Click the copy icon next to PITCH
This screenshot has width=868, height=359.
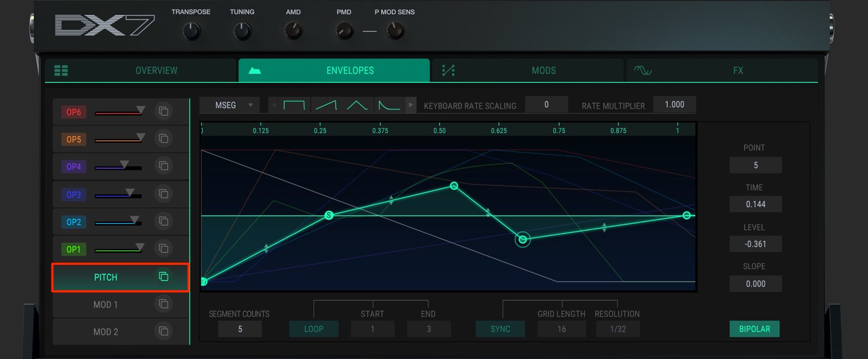164,277
